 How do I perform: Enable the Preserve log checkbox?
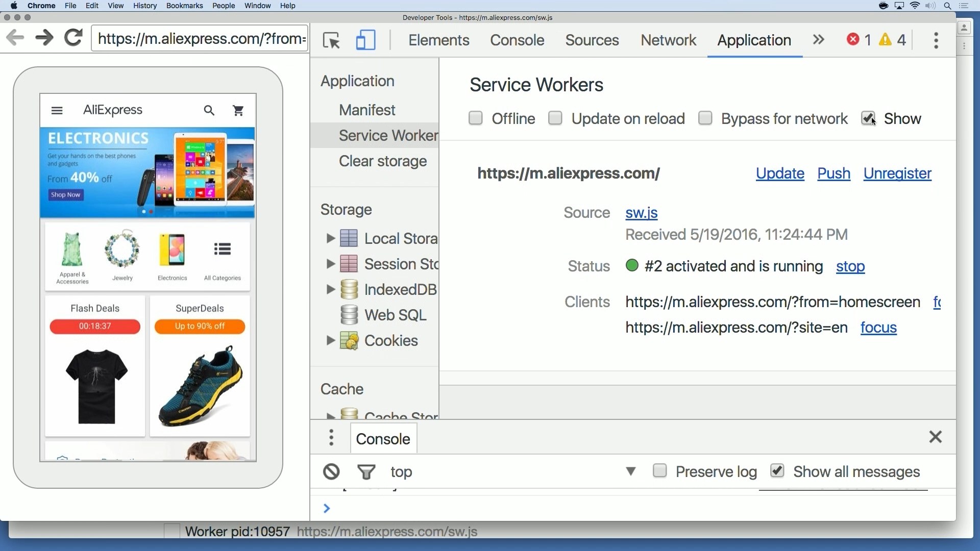[x=660, y=470]
